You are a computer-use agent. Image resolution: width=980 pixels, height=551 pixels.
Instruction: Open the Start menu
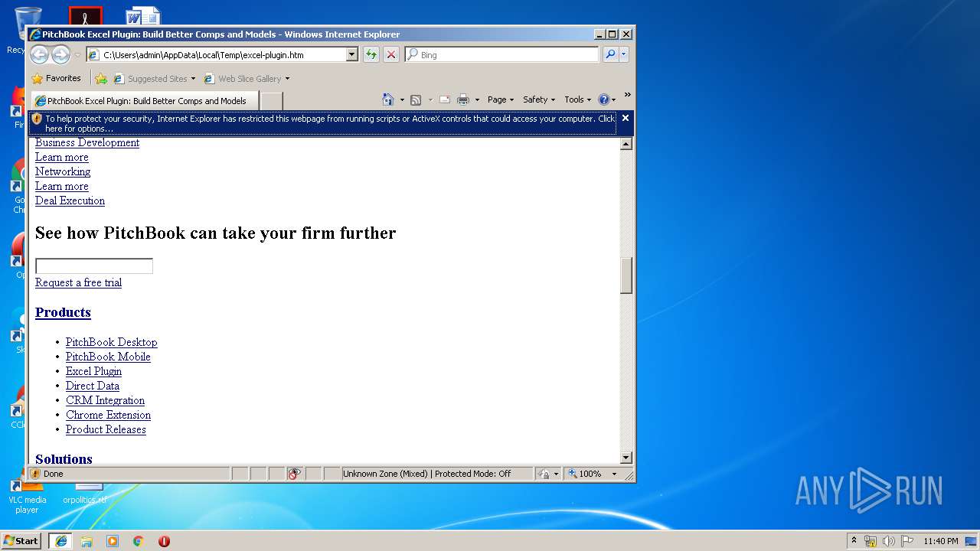[x=21, y=541]
